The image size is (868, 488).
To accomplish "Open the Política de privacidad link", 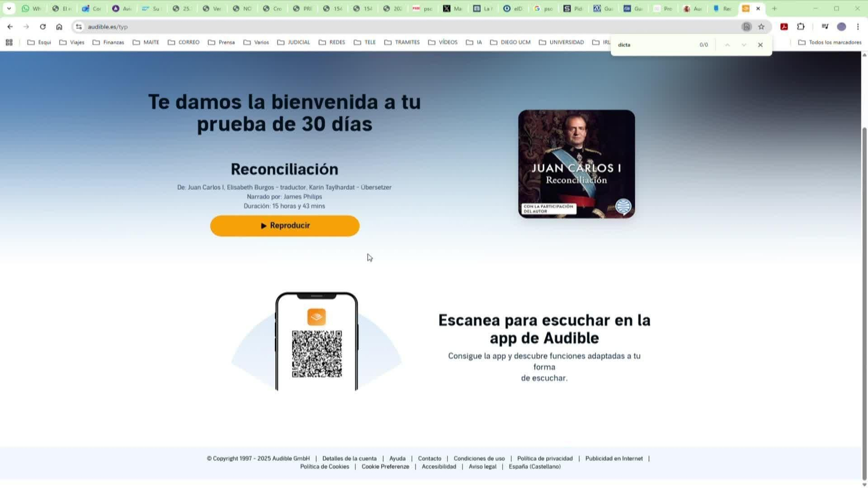I will click(x=544, y=458).
